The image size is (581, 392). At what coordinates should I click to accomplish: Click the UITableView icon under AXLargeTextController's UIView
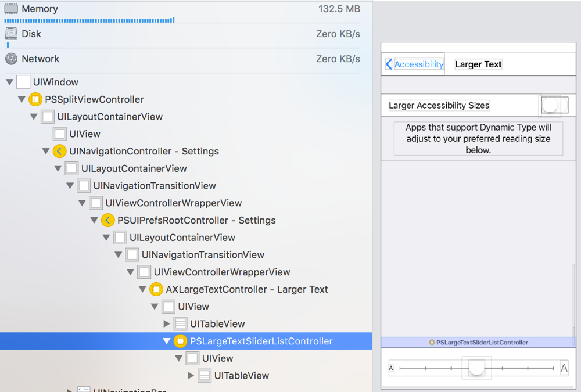pyautogui.click(x=181, y=324)
